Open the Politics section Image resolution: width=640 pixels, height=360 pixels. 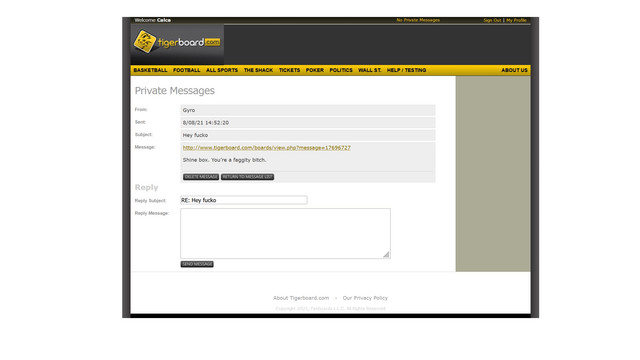341,70
